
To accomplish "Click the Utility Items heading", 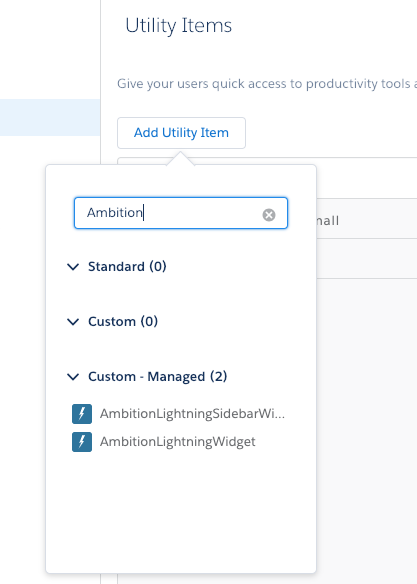I will point(179,26).
